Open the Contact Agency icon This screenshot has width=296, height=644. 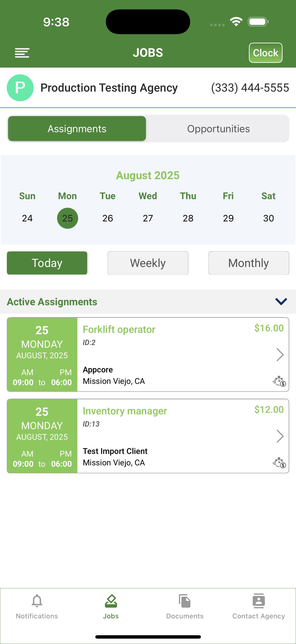[x=259, y=601]
